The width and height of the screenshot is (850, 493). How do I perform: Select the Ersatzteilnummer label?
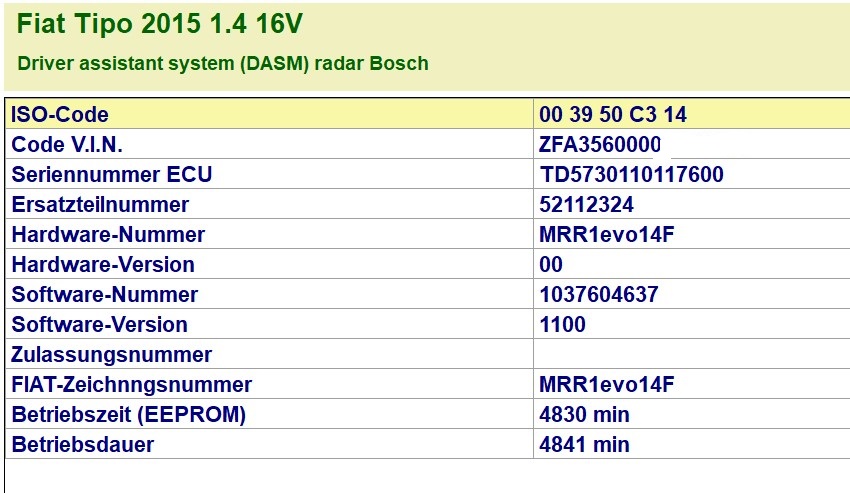point(100,205)
